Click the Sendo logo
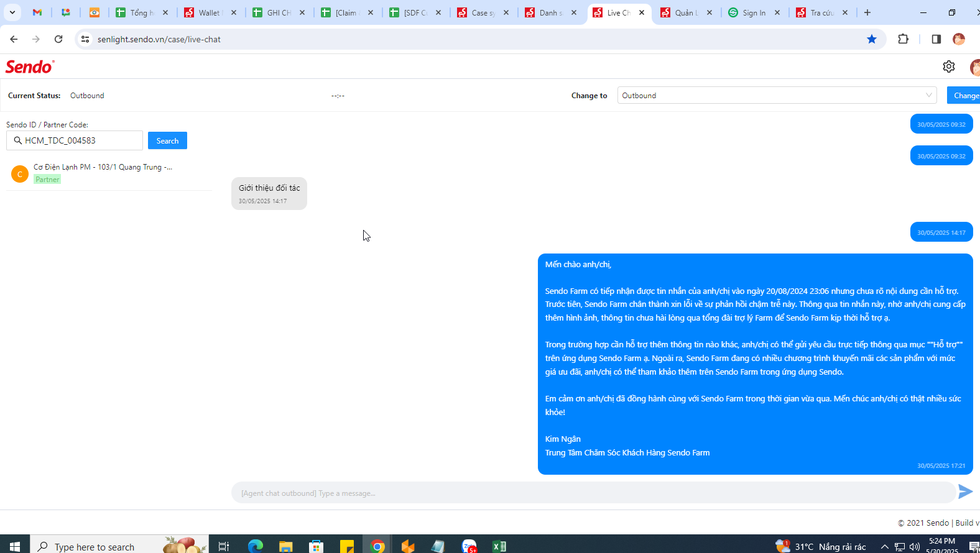 tap(30, 66)
